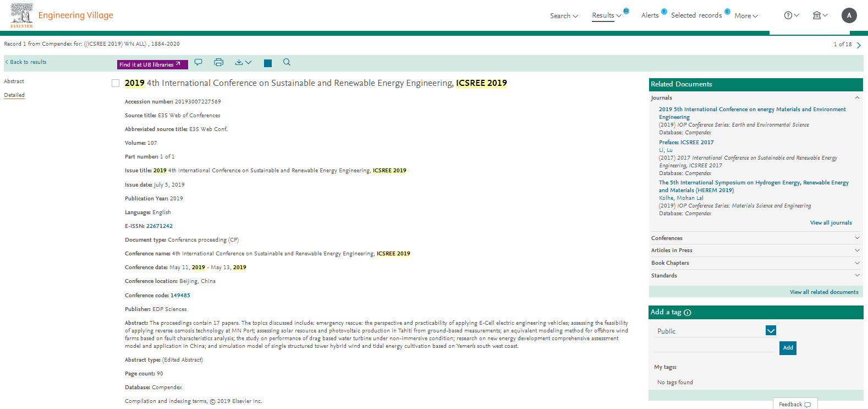The image size is (868, 409).
Task: Open 'Preface: ICSREE 2017' related document
Action: (x=686, y=143)
